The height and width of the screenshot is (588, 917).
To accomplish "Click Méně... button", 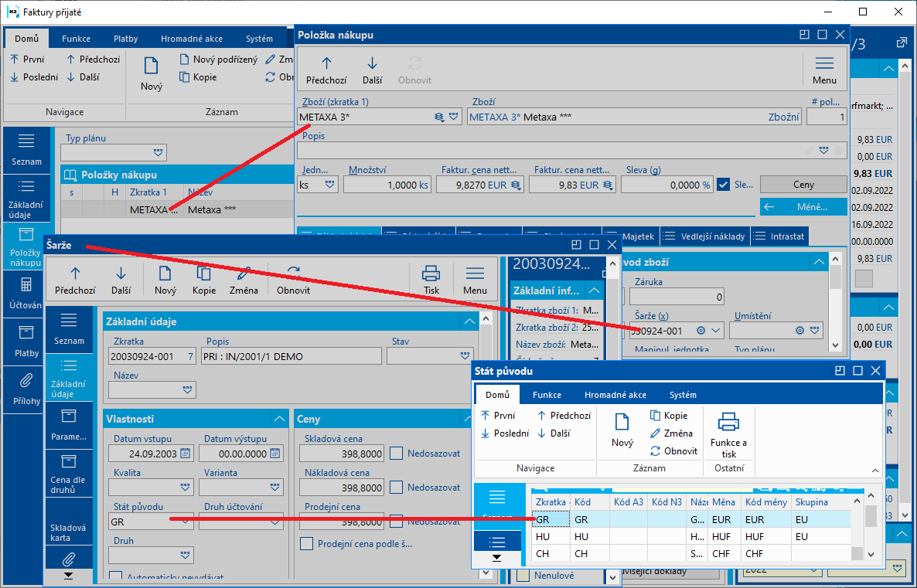I will tap(803, 207).
